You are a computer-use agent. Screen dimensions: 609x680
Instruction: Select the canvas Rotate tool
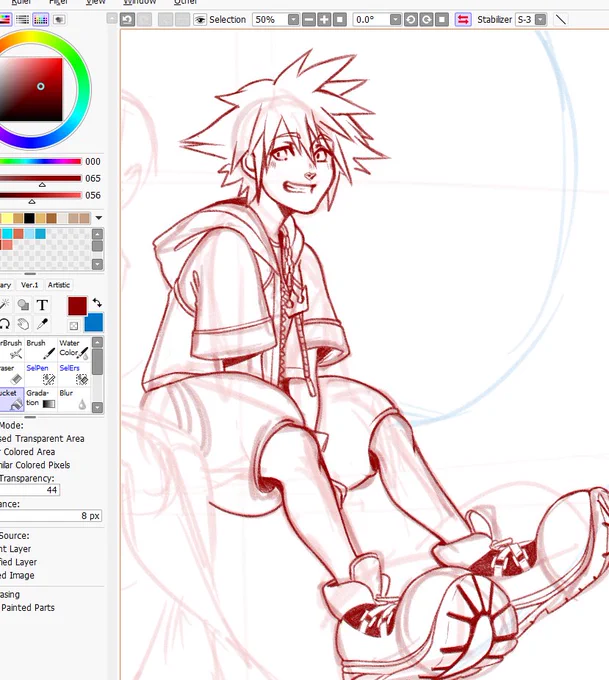tap(4, 324)
